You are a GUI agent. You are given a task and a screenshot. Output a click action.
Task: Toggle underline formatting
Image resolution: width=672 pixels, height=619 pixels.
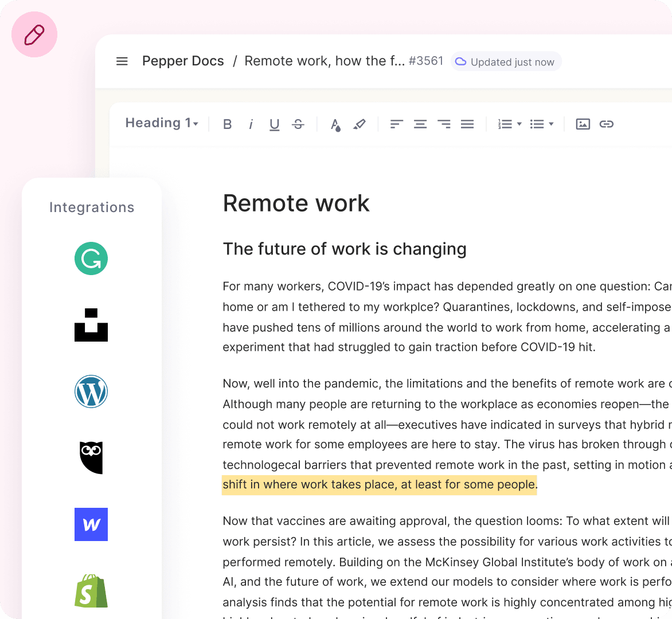coord(275,124)
